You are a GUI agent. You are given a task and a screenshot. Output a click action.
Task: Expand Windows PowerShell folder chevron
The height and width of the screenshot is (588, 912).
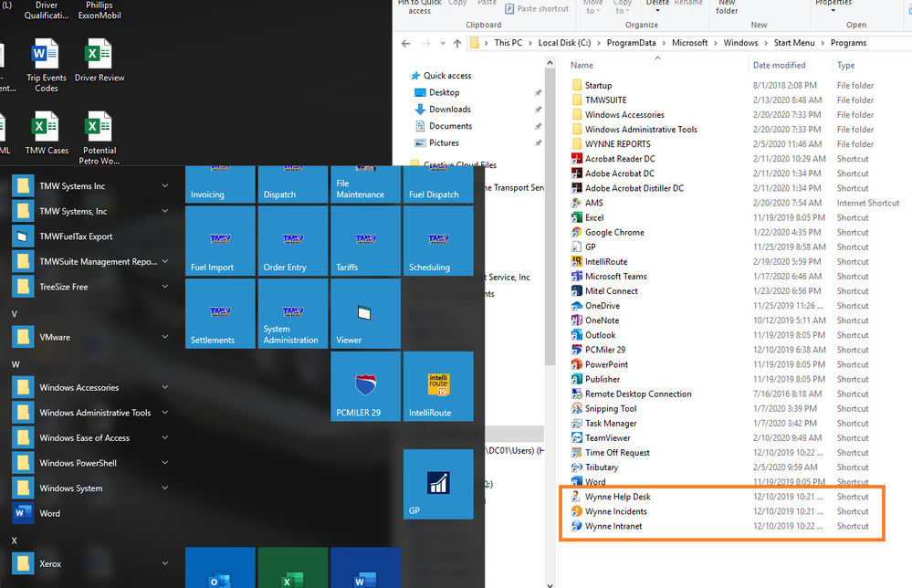164,462
